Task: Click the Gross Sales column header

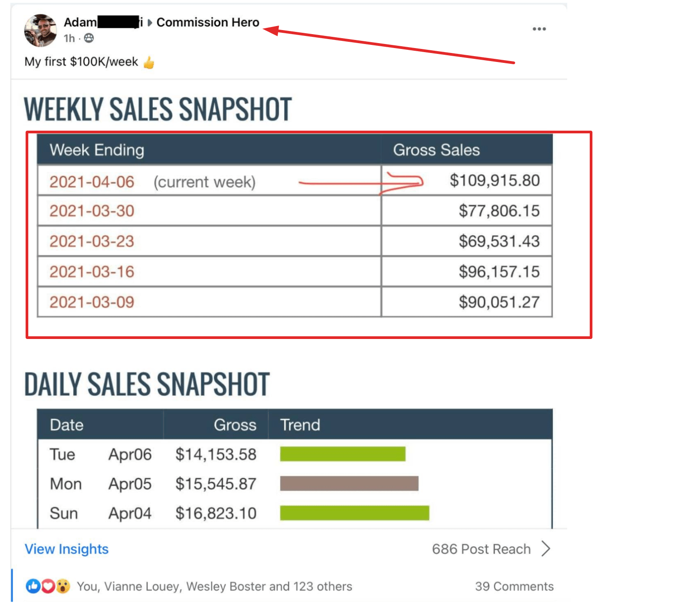Action: (x=436, y=150)
